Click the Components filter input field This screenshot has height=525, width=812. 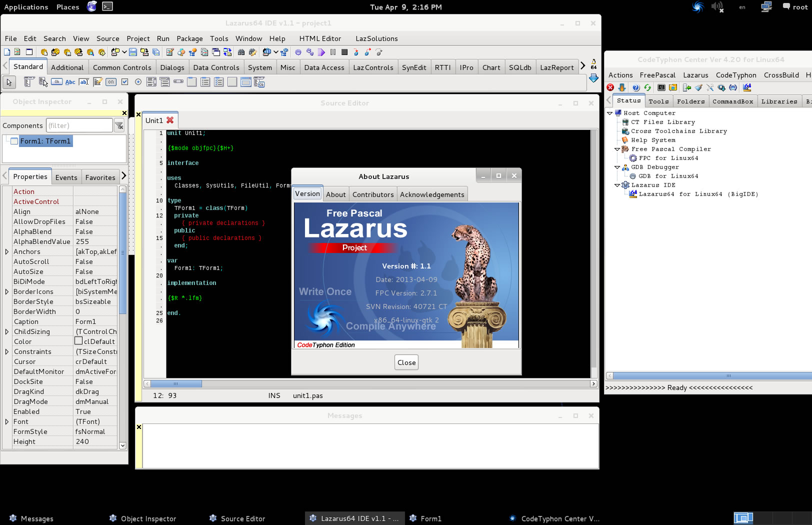pos(79,125)
